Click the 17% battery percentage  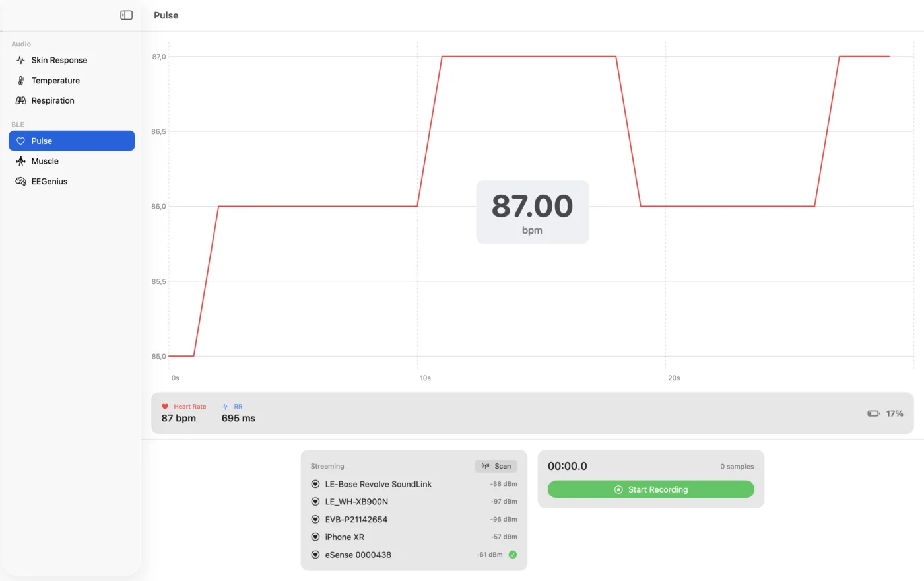pos(894,413)
